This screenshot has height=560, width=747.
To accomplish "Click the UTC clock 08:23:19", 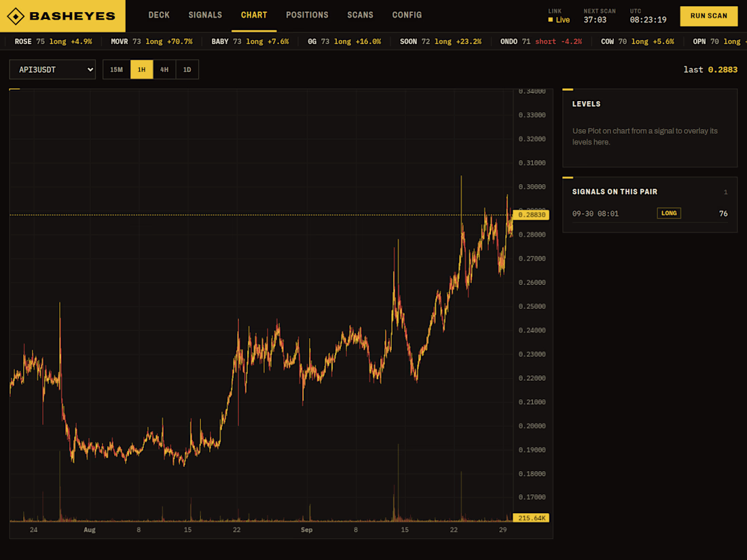I will click(648, 20).
